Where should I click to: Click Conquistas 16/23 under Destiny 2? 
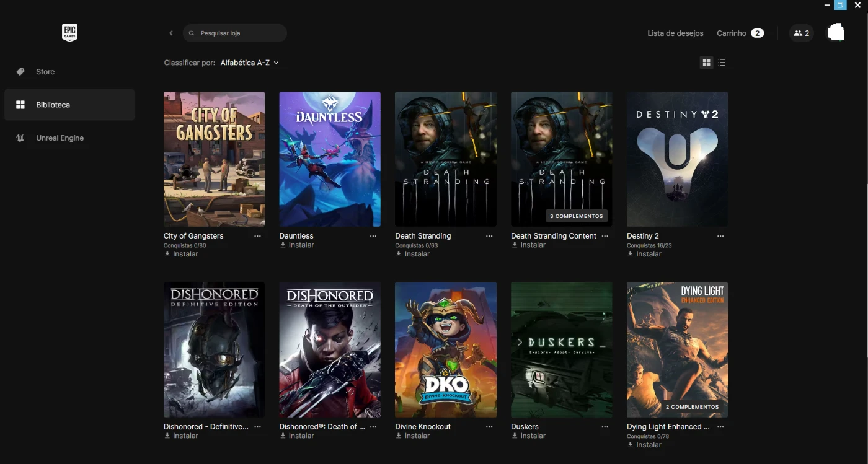649,246
